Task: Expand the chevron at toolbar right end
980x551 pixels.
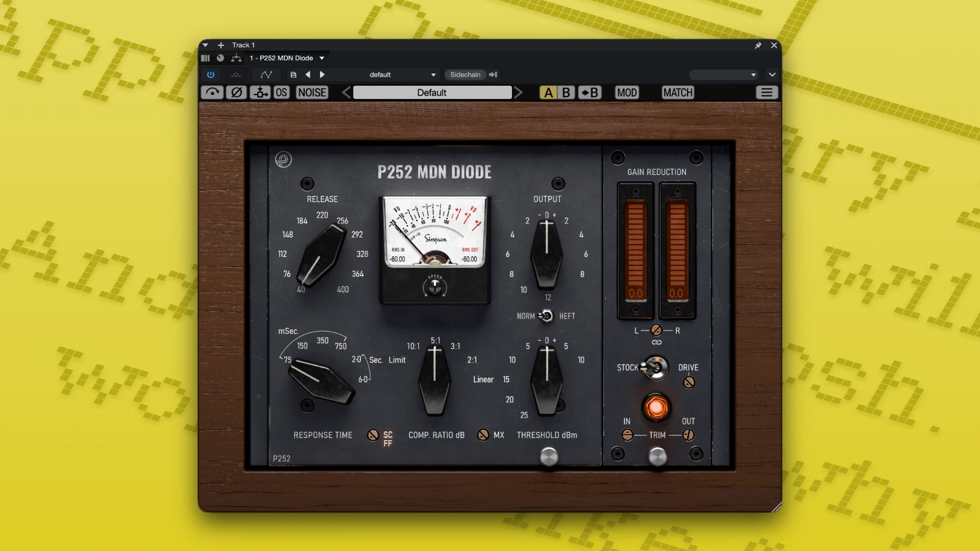Action: click(772, 74)
